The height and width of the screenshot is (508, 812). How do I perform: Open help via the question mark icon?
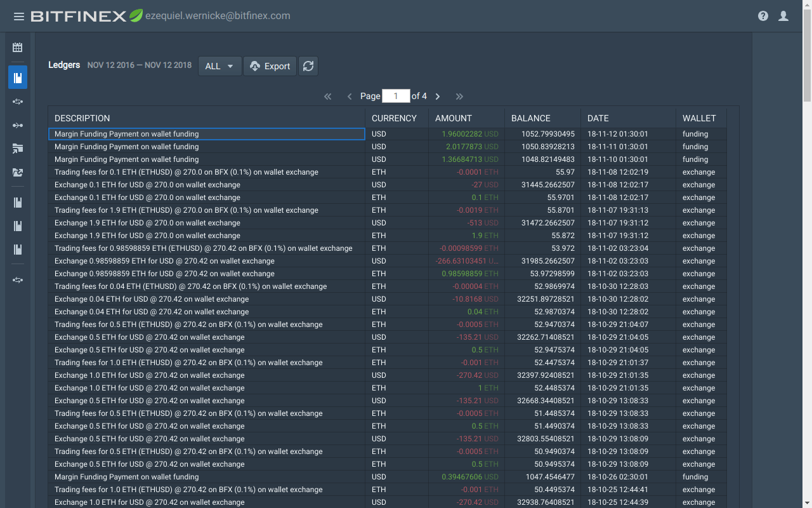[763, 15]
